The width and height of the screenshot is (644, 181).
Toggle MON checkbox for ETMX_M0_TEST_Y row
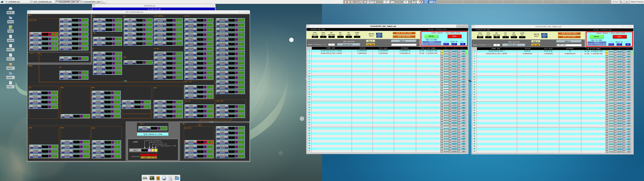coord(624,52)
